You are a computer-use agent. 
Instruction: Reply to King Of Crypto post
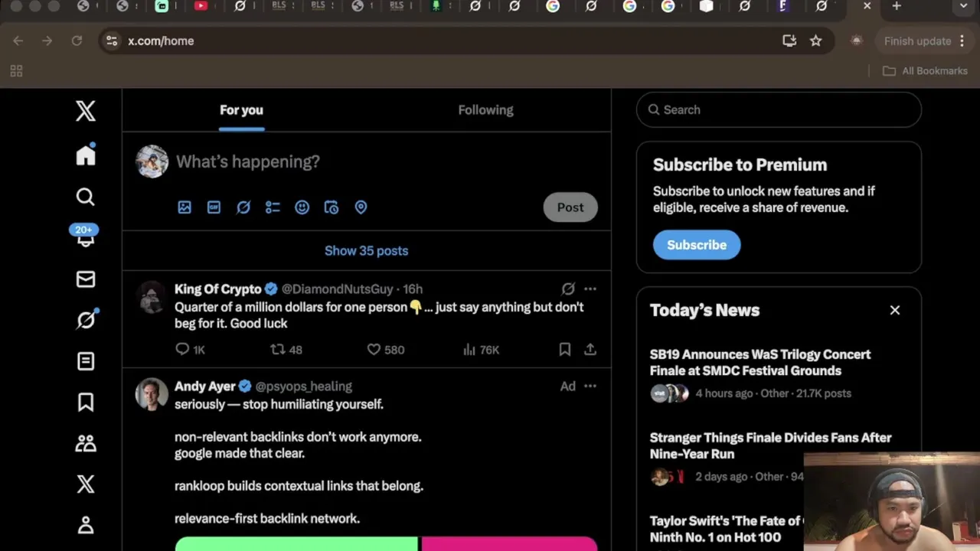pos(189,350)
